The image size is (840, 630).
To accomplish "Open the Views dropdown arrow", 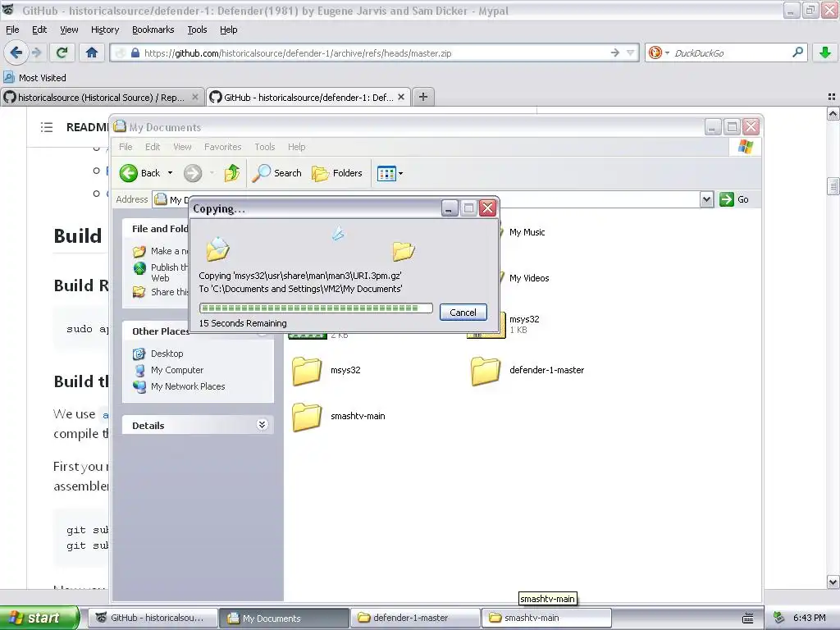I will tap(400, 173).
